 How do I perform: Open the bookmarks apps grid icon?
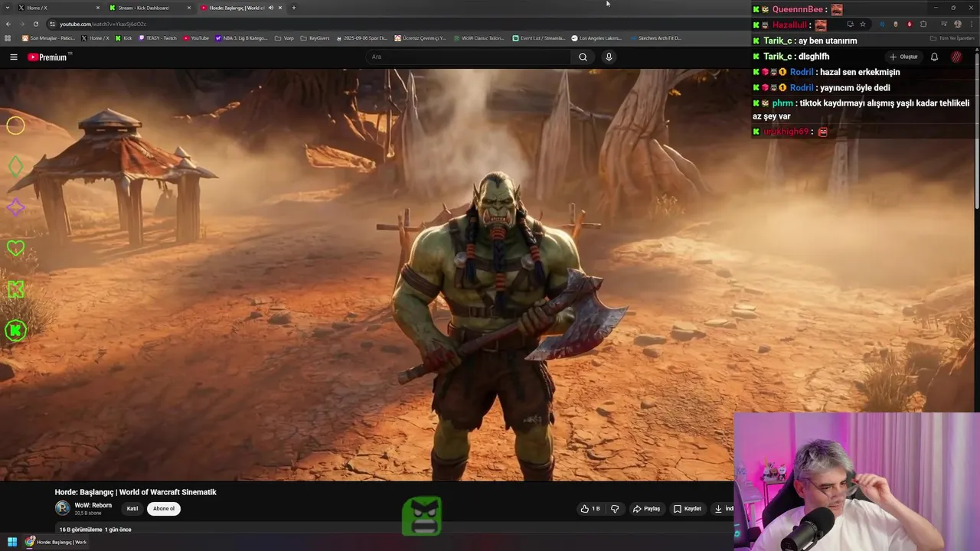(x=8, y=37)
